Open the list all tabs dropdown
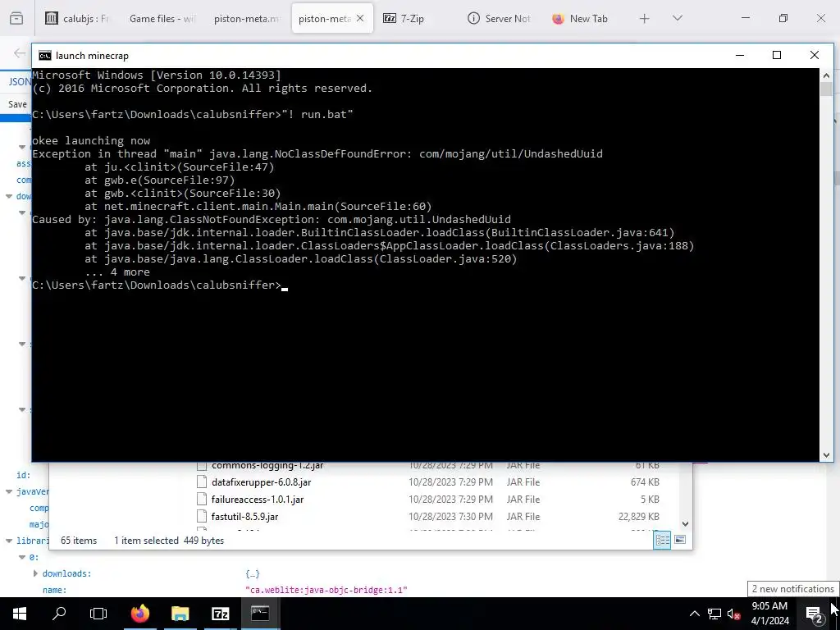 pos(677,18)
